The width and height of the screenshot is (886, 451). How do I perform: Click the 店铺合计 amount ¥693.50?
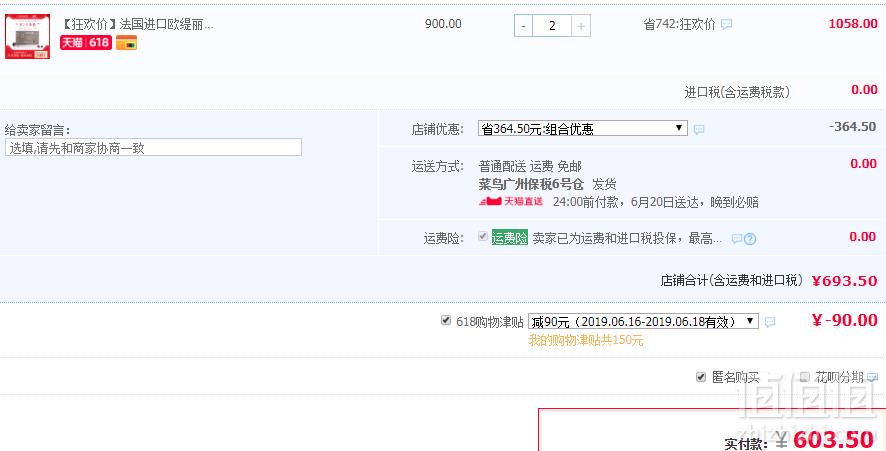pyautogui.click(x=844, y=280)
